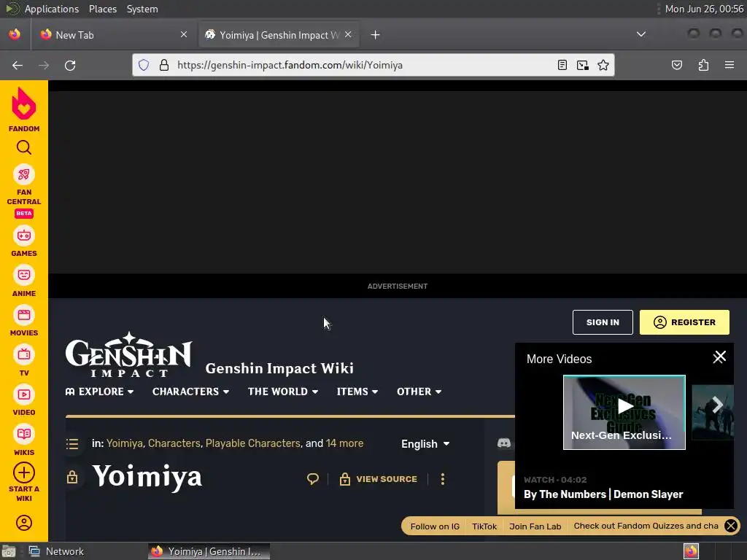Open Pocket save icon
This screenshot has width=747, height=560.
677,65
